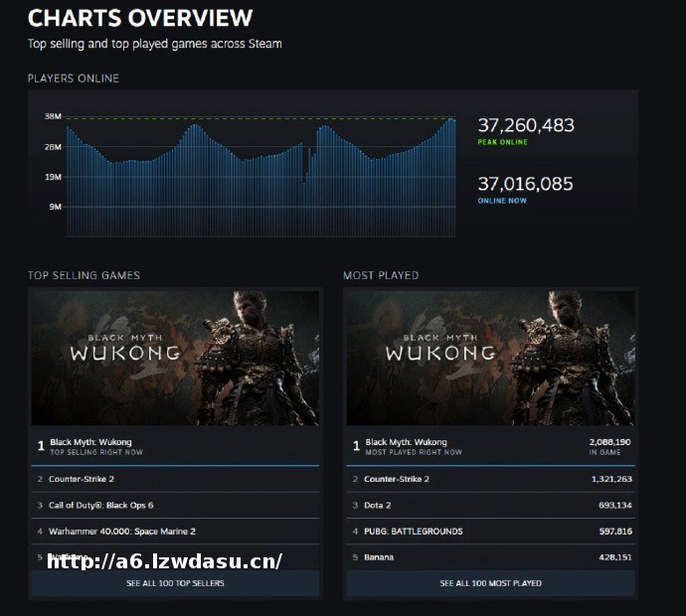This screenshot has height=616, width=686.
Task: Click the 428,151 player count
Action: [615, 557]
